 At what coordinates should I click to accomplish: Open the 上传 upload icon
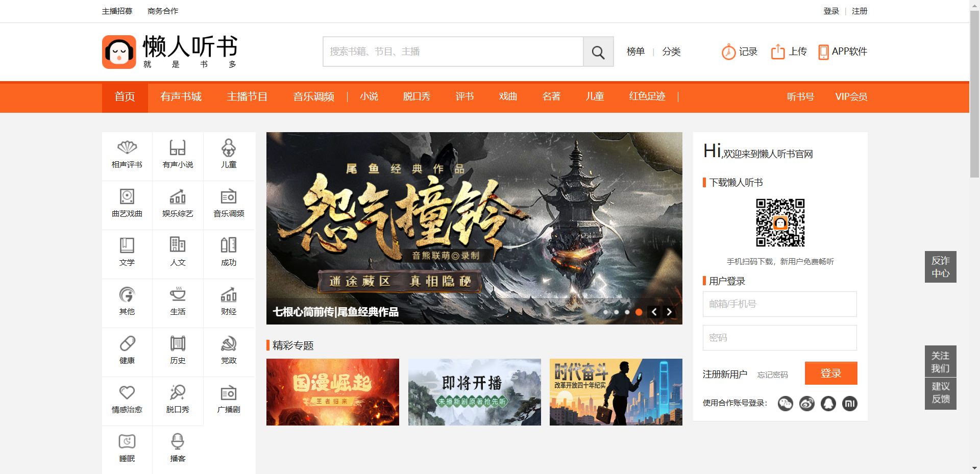coord(777,52)
